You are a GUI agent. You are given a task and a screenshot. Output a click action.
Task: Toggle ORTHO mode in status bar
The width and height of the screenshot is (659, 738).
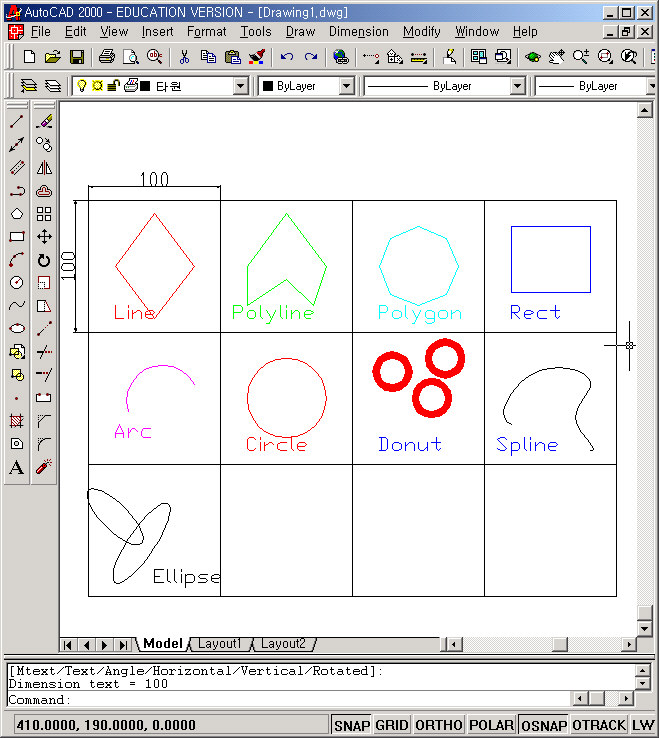point(439,725)
